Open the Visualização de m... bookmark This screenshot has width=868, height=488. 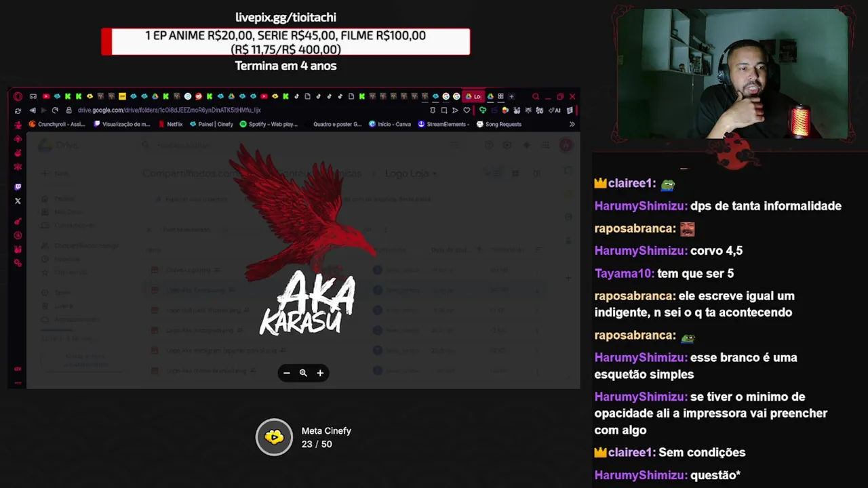click(121, 124)
